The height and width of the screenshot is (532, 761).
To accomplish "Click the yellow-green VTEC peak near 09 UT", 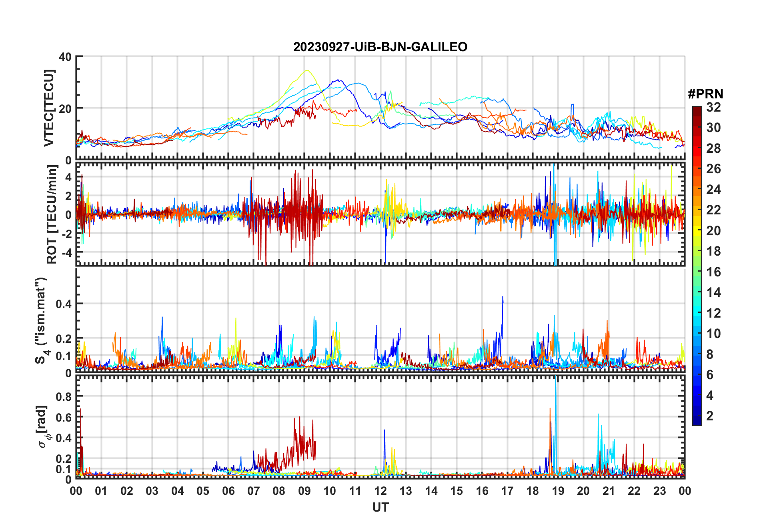I will pos(307,71).
